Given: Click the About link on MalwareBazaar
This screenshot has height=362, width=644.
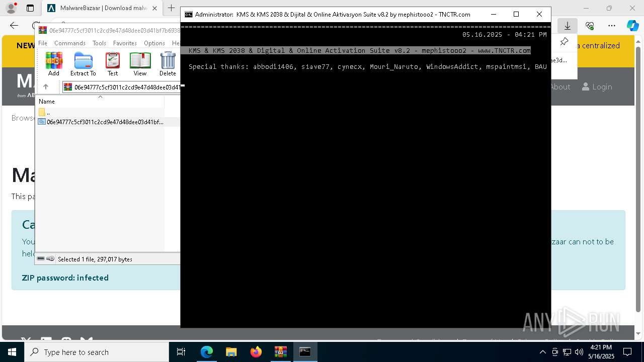Looking at the screenshot, I should (560, 87).
